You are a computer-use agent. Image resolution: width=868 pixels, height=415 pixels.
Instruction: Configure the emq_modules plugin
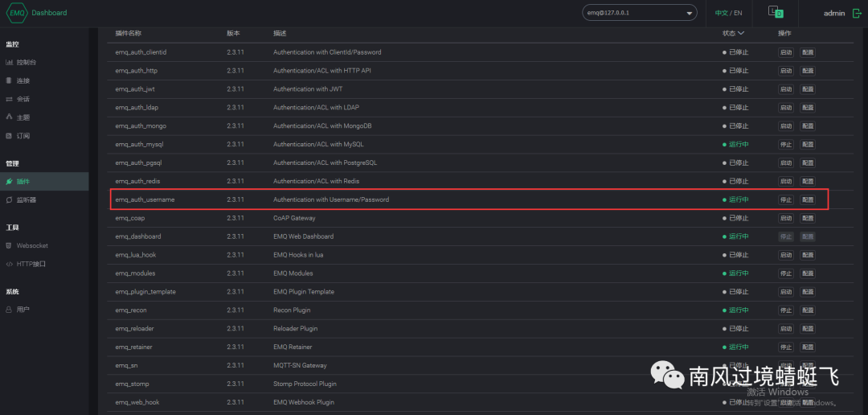point(808,273)
